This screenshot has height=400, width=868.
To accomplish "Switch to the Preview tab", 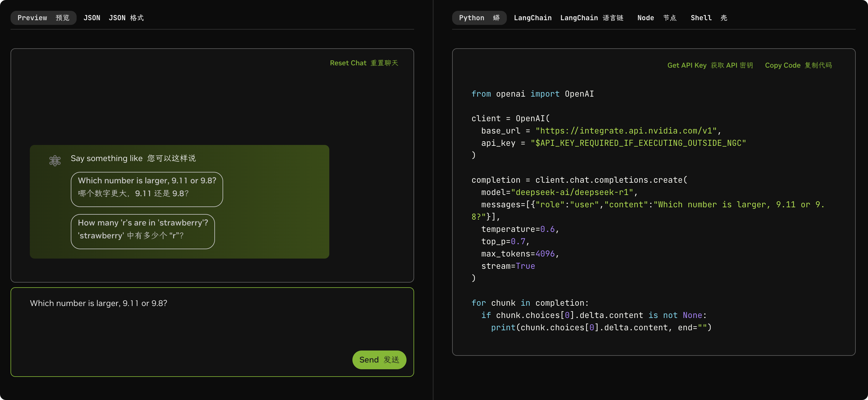I will 43,18.
